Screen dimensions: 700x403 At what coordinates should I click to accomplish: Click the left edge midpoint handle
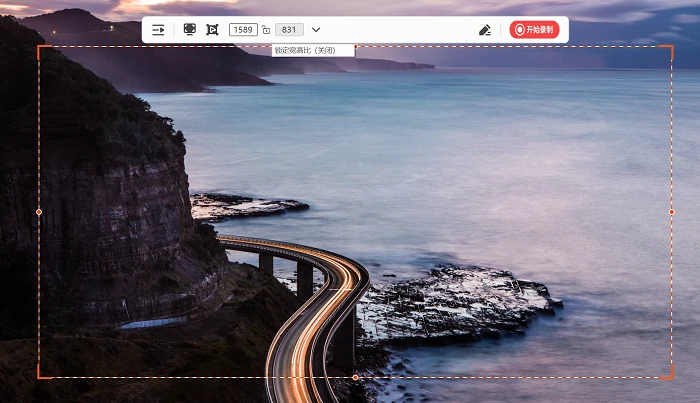pyautogui.click(x=39, y=212)
